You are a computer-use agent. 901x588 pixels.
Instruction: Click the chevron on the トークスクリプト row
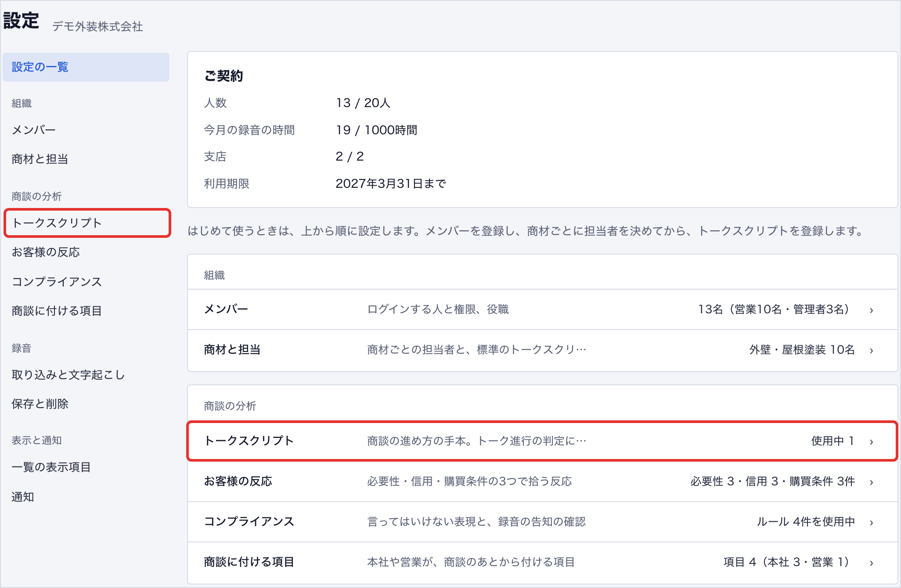pyautogui.click(x=872, y=442)
